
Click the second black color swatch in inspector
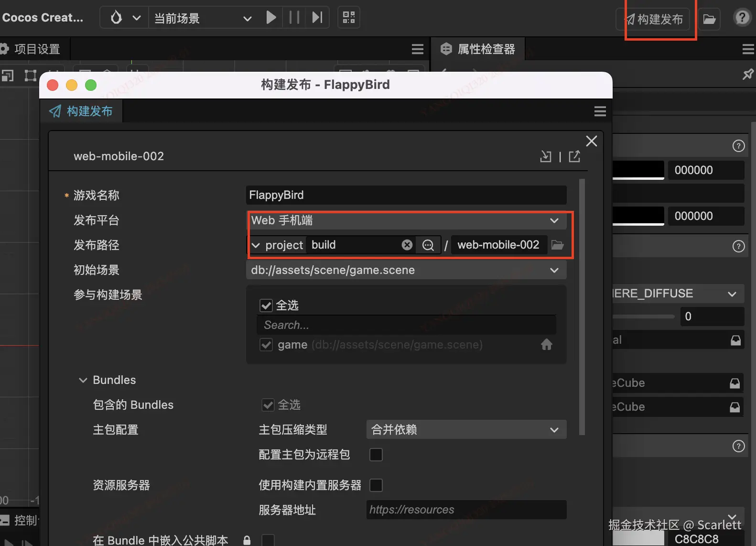[638, 216]
